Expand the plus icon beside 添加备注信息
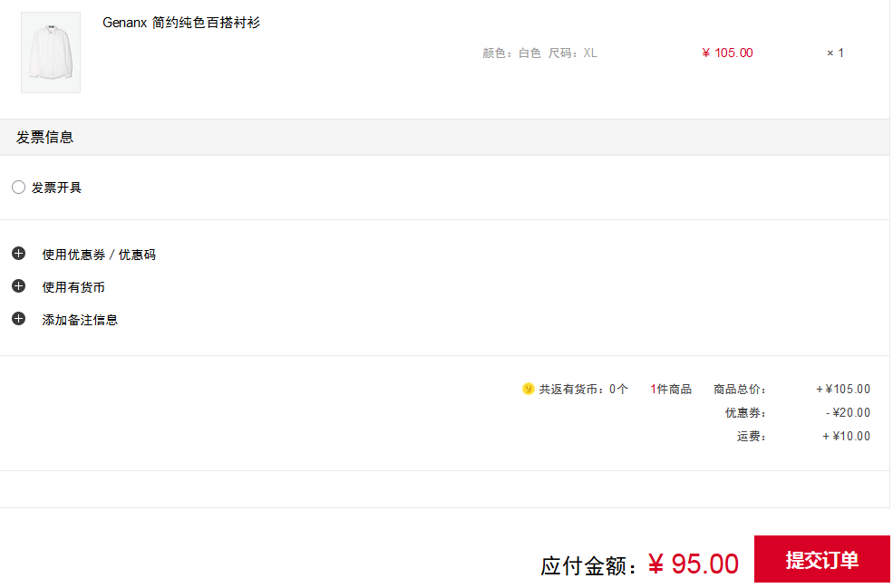The width and height of the screenshot is (893, 588). click(x=18, y=318)
